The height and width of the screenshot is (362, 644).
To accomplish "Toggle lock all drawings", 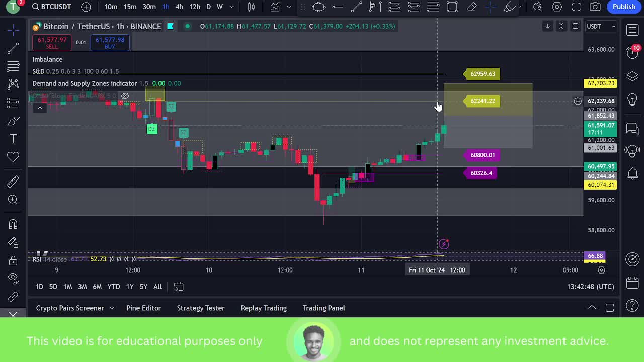I will [x=13, y=261].
